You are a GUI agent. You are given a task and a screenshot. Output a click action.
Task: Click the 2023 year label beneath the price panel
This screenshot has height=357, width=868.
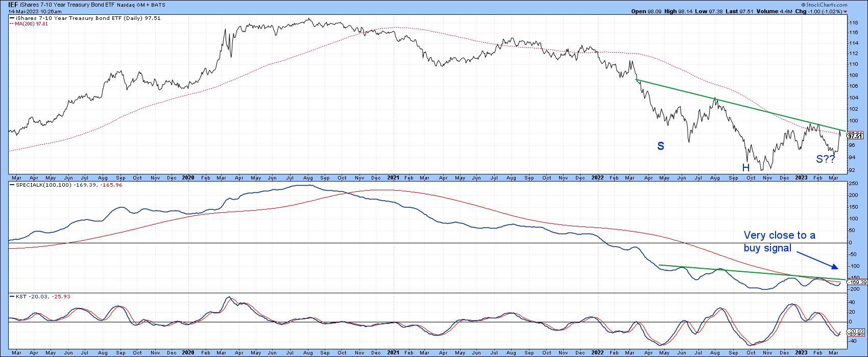(x=801, y=177)
